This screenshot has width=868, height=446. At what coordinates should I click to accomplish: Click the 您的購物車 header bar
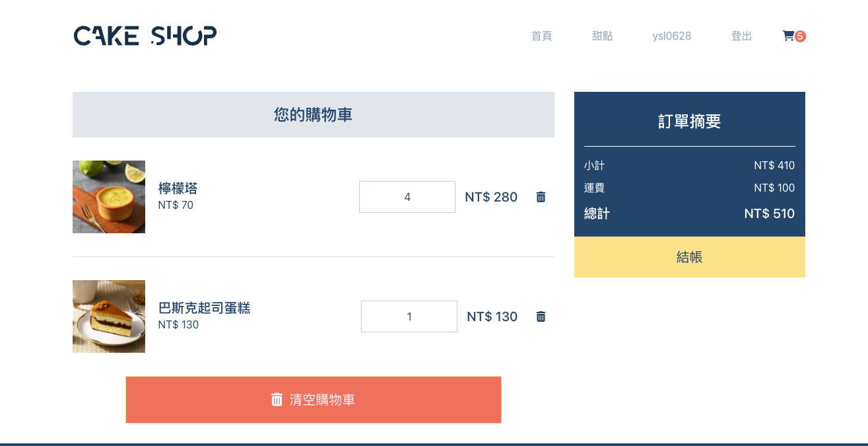(x=314, y=115)
